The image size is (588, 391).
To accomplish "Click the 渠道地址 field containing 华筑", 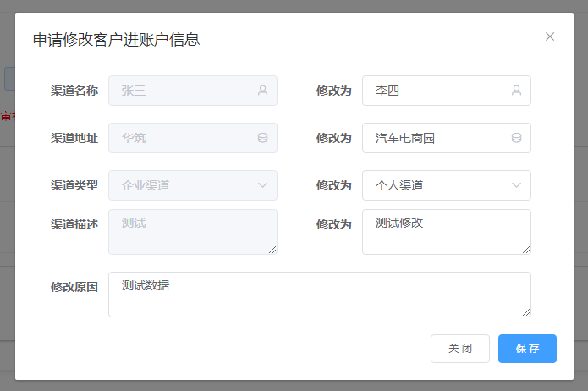I will [182, 138].
